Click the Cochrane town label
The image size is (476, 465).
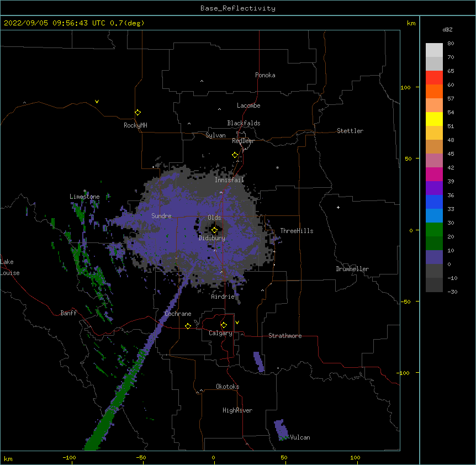click(x=178, y=314)
